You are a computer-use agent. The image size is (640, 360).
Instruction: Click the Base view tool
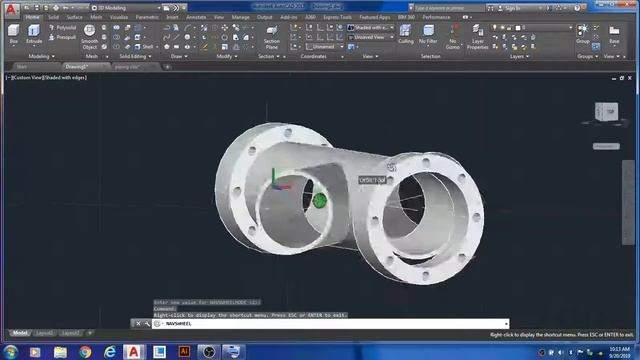click(x=614, y=34)
